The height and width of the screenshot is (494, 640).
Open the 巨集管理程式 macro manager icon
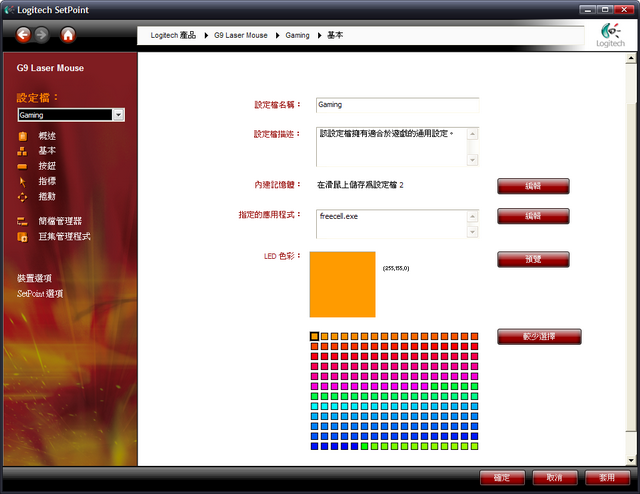pos(22,237)
